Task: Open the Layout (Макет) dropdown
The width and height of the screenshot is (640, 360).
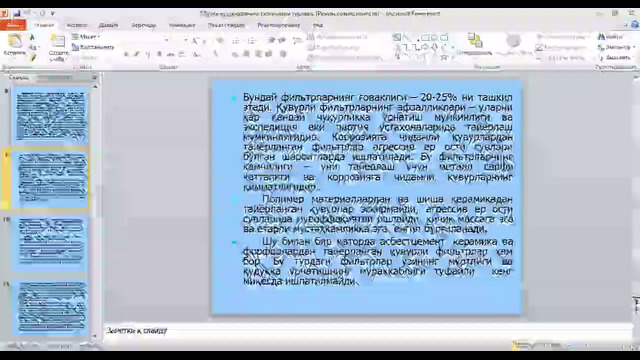Action: click(86, 37)
